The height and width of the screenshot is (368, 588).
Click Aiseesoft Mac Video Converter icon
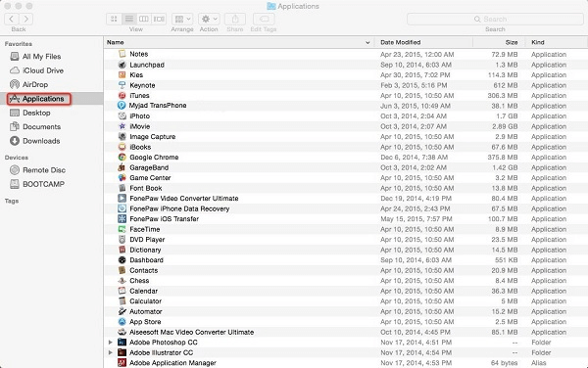pos(122,332)
